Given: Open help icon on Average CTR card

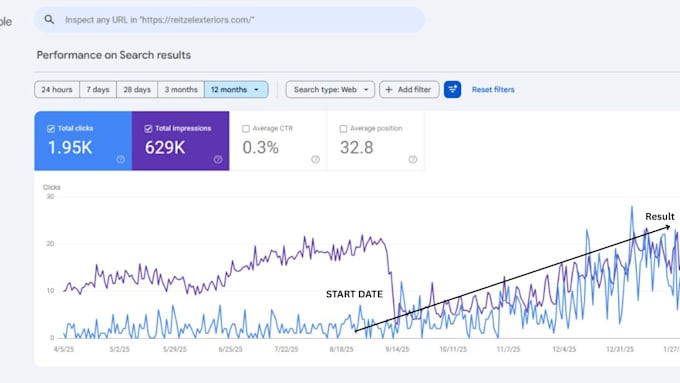Looking at the screenshot, I should pyautogui.click(x=315, y=160).
